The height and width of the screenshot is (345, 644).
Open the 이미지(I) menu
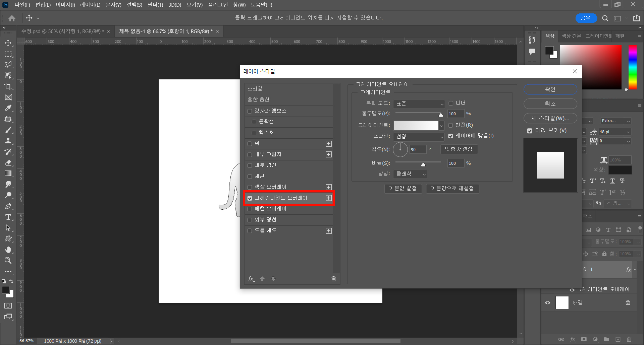pyautogui.click(x=65, y=5)
